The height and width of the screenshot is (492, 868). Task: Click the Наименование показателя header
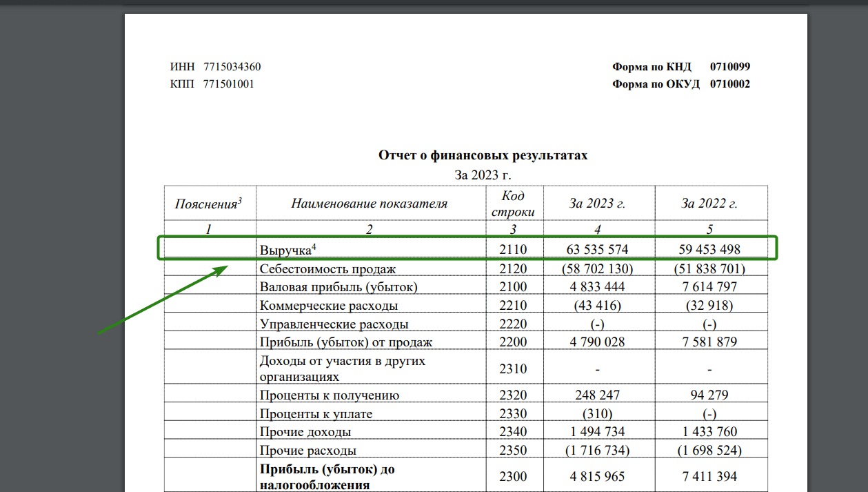[372, 202]
